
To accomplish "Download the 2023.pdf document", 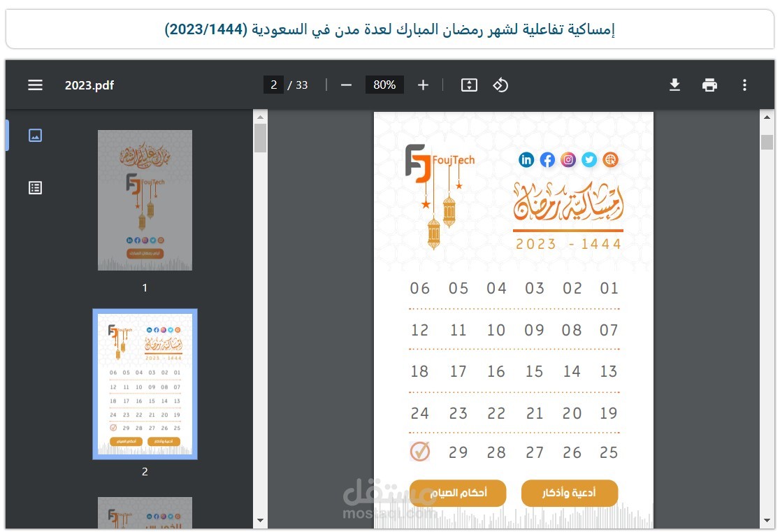I will pos(674,85).
